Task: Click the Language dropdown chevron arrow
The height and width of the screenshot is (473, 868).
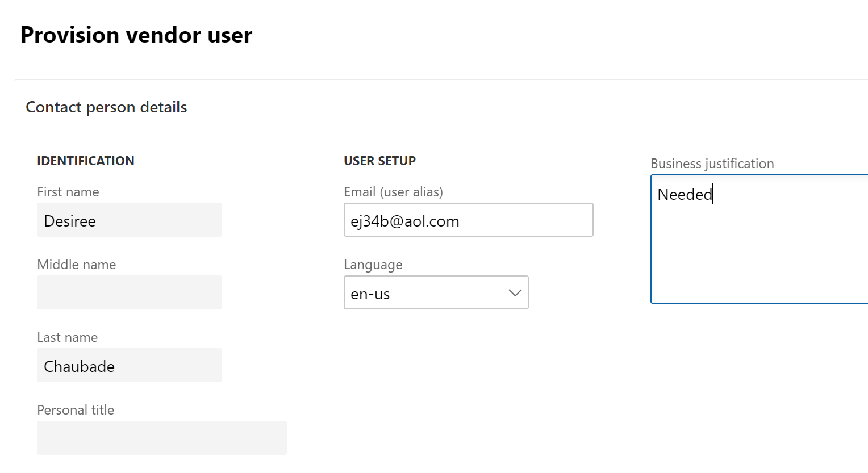Action: [515, 293]
